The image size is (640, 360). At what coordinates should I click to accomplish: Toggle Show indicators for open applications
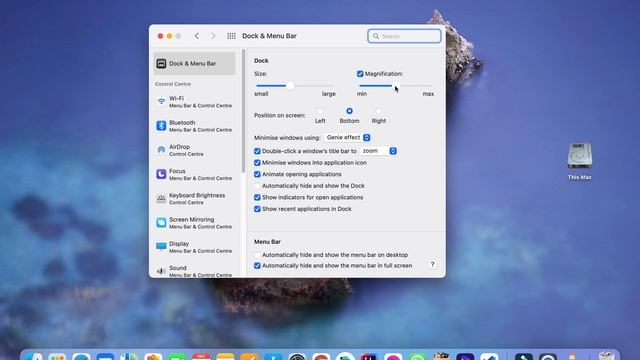point(257,197)
